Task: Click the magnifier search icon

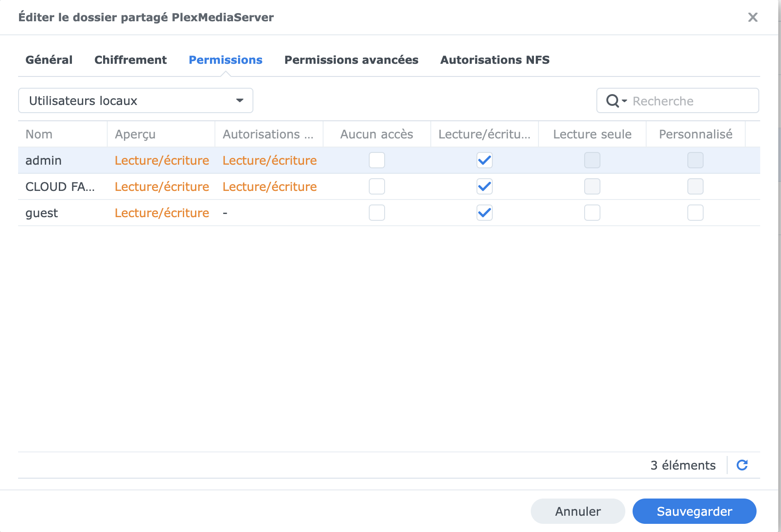Action: (x=613, y=100)
